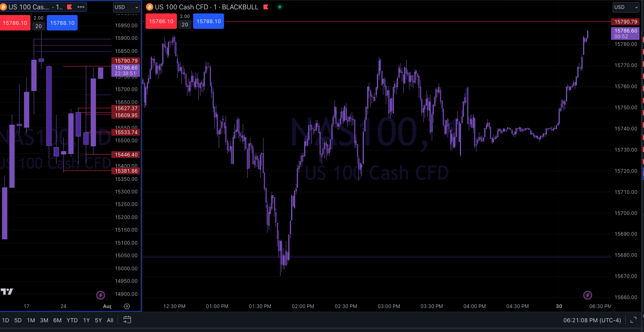Click the TradingView logo in the left chart
The height and width of the screenshot is (332, 644).
tap(7, 291)
